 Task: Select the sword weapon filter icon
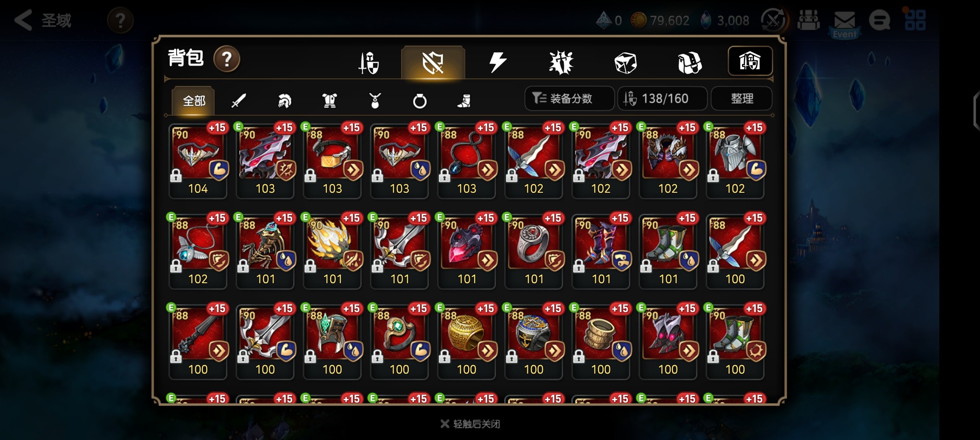[x=238, y=101]
